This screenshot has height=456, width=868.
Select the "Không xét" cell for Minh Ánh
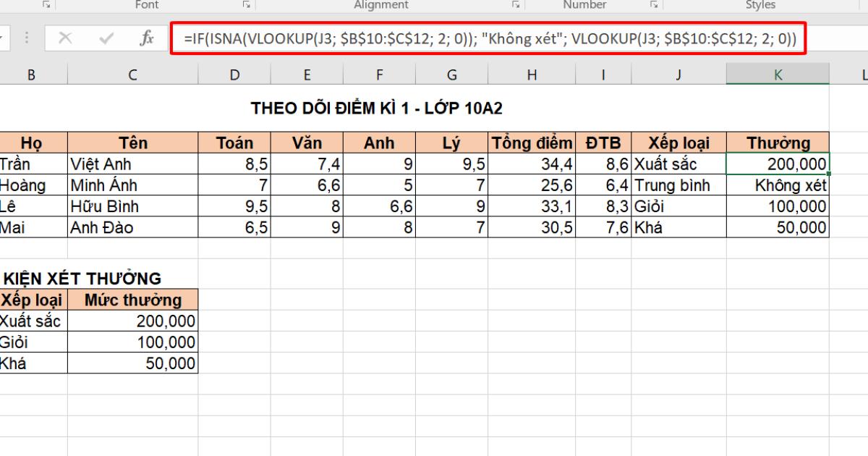(777, 185)
